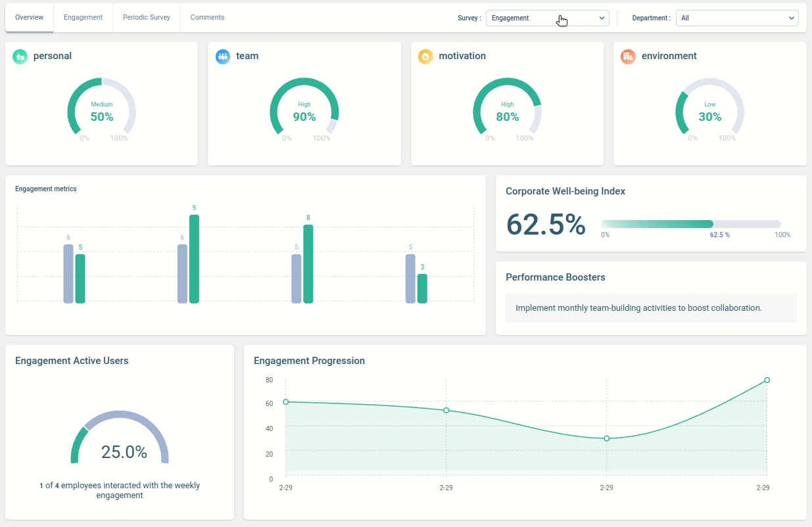Click the large 62.5% index value
This screenshot has height=527, width=812.
[546, 225]
